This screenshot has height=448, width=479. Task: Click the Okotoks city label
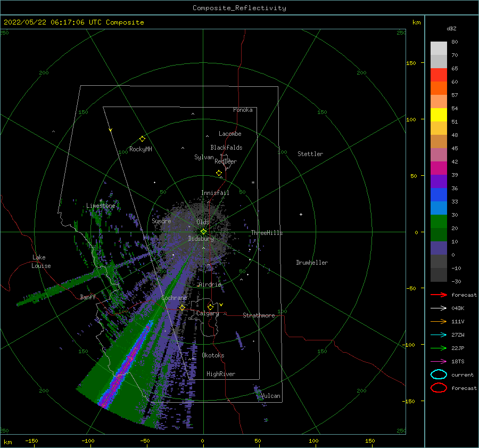pos(213,355)
